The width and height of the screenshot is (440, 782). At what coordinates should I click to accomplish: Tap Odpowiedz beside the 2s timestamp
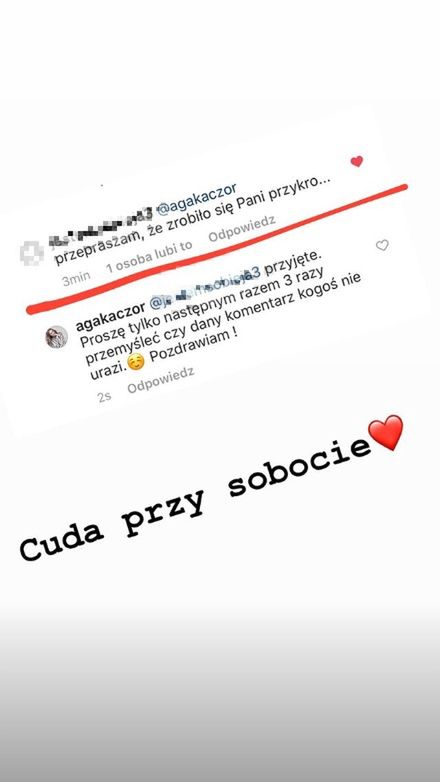(161, 380)
